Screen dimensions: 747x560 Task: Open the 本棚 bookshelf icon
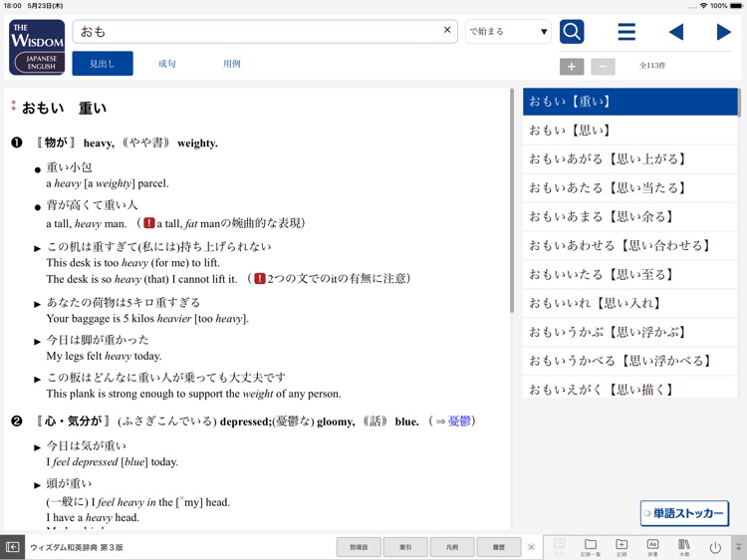click(x=684, y=547)
